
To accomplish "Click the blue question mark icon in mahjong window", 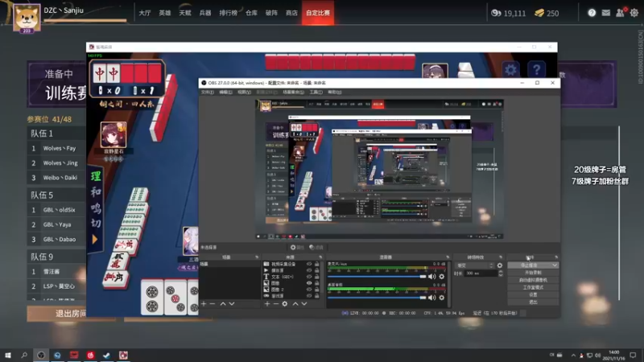I will tap(536, 70).
